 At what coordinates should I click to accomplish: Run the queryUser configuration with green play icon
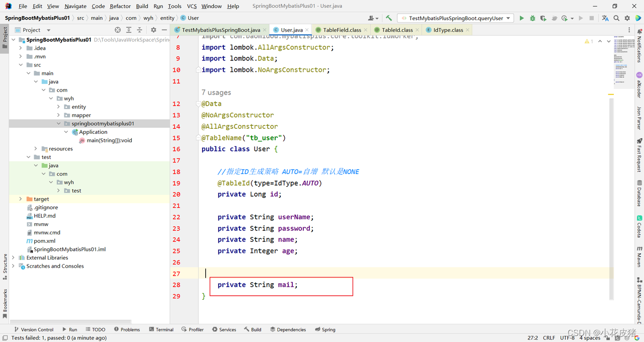click(522, 18)
